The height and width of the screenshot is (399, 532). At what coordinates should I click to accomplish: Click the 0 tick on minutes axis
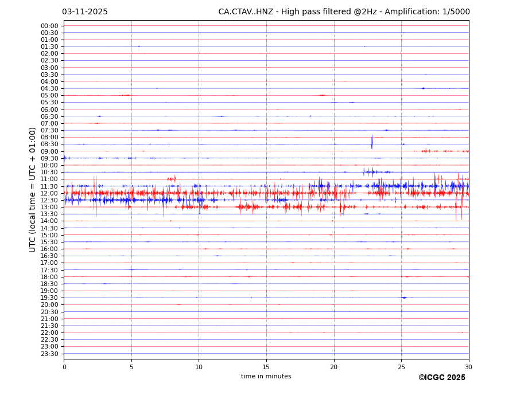pos(64,367)
